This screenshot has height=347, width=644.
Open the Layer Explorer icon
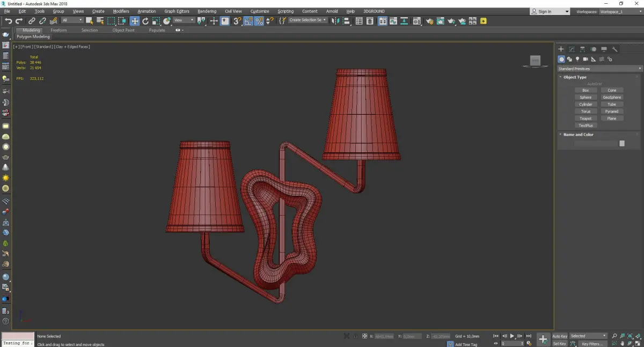click(370, 21)
